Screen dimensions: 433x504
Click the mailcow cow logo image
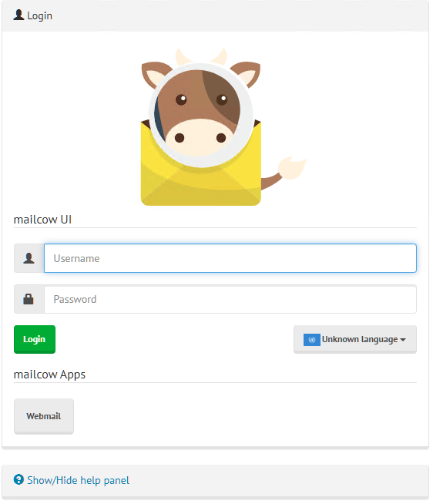(x=223, y=126)
